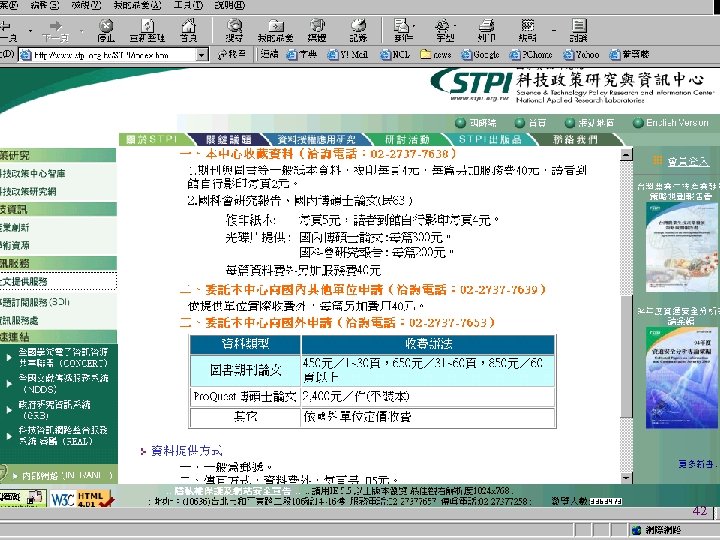Open the Media globe toolbar icon

pyautogui.click(x=317, y=31)
